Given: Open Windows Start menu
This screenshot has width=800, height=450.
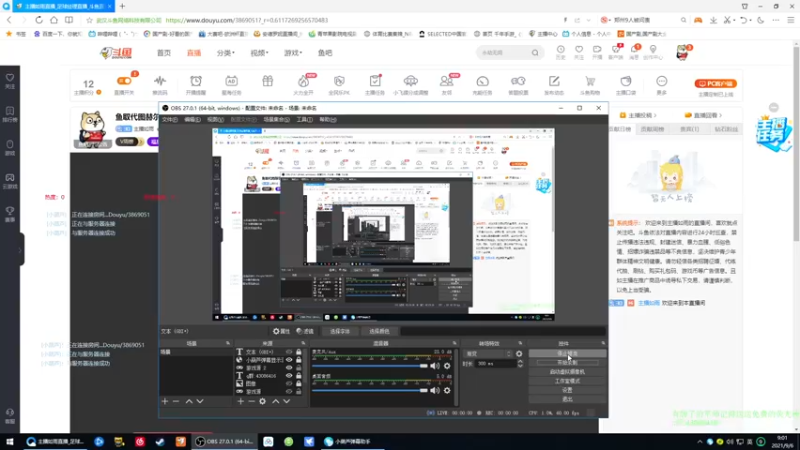Looking at the screenshot, I should (x=9, y=442).
